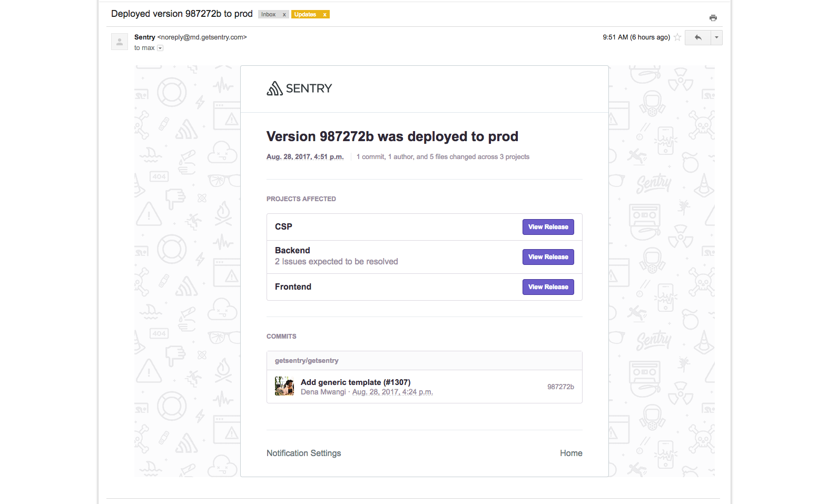Image resolution: width=827 pixels, height=504 pixels.
Task: Go to the Home link
Action: click(571, 453)
